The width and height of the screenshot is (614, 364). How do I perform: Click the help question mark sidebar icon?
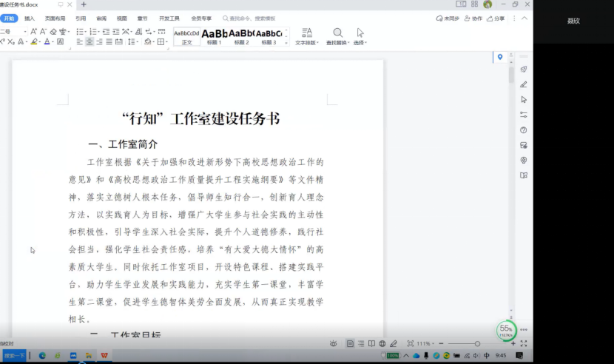pyautogui.click(x=524, y=130)
